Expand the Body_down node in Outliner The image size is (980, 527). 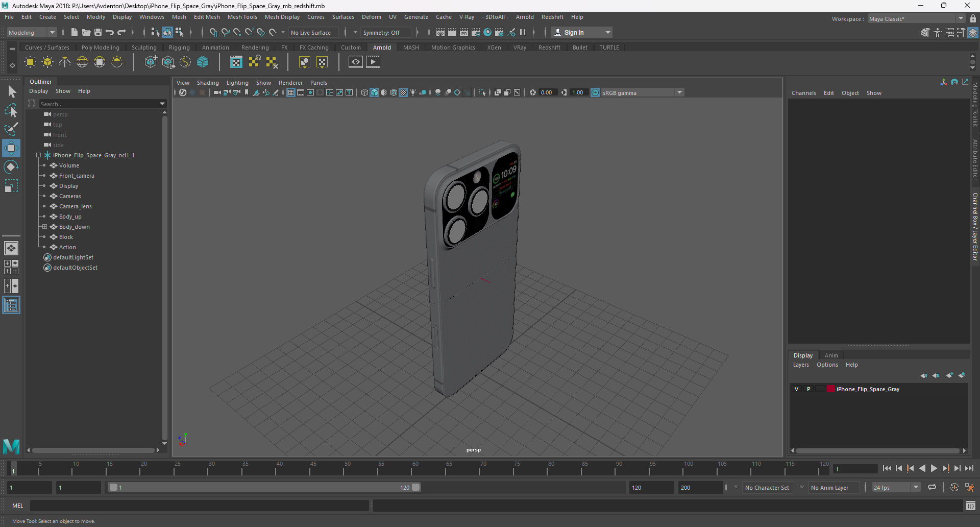tap(44, 227)
